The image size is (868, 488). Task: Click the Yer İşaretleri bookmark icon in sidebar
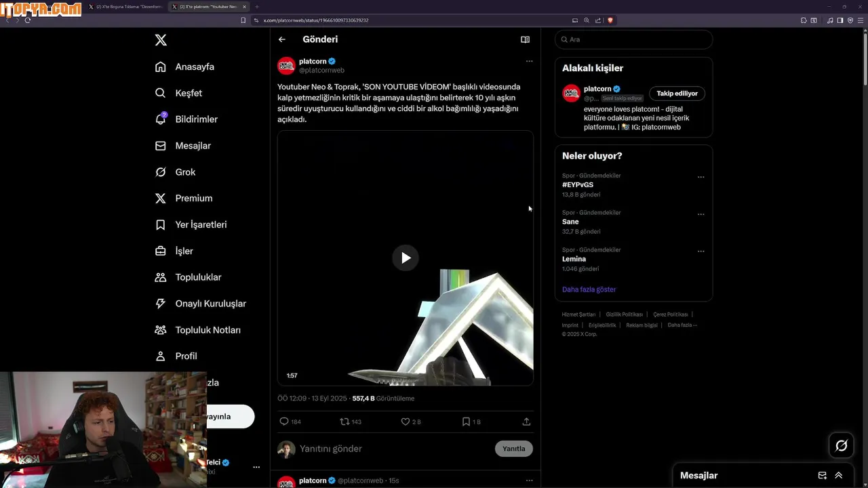pos(161,224)
